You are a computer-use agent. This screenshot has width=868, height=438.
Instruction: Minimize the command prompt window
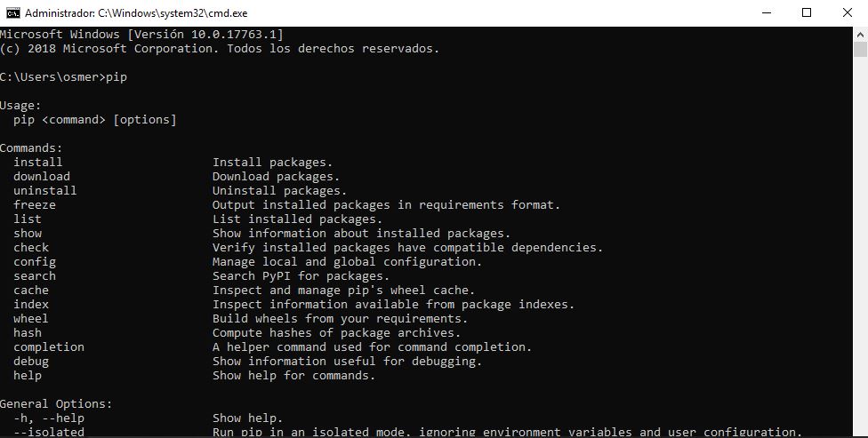pos(767,12)
